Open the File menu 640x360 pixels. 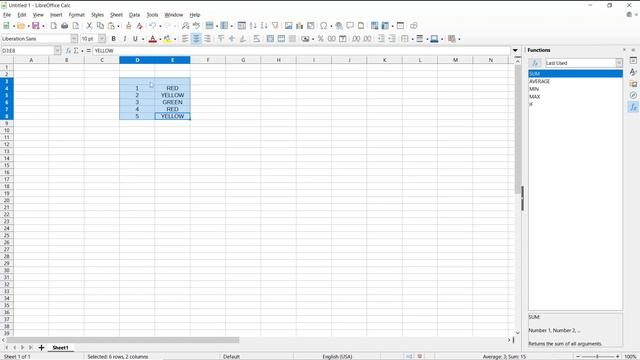pyautogui.click(x=7, y=15)
